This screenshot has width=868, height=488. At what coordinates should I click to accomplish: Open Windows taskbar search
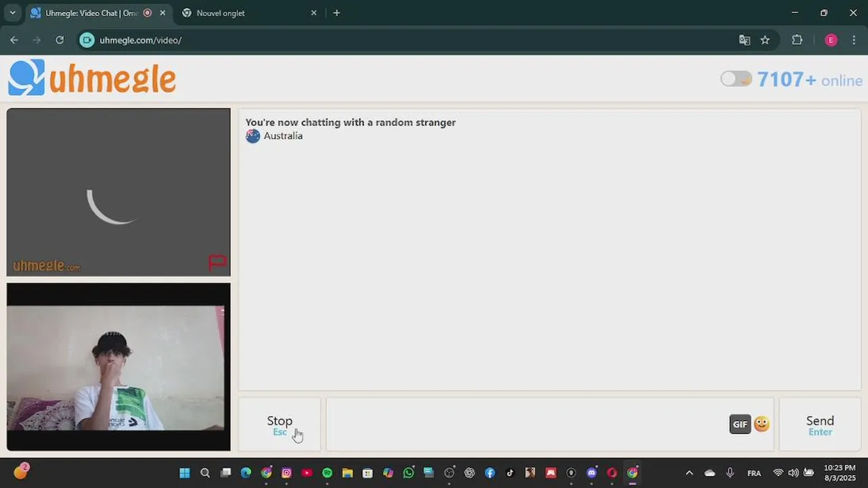(x=205, y=473)
